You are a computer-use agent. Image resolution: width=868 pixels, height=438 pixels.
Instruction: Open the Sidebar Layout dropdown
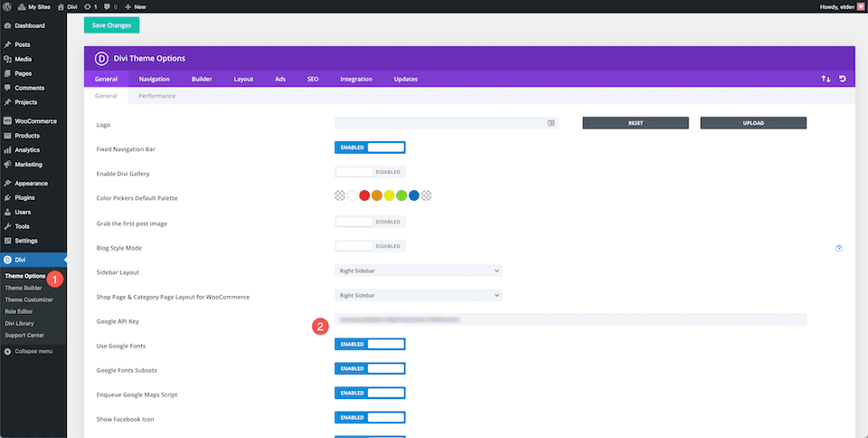click(x=418, y=271)
